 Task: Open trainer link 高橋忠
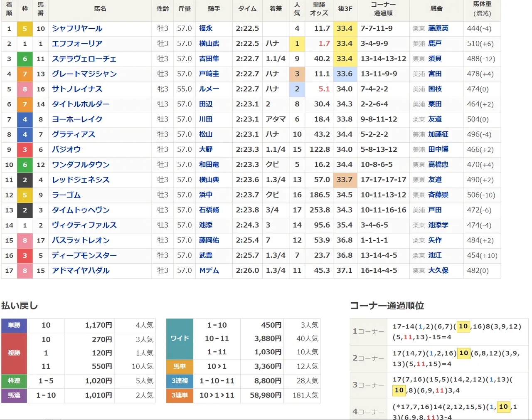438,165
